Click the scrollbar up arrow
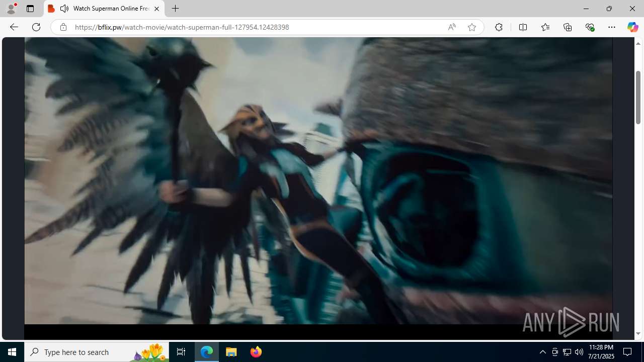 click(x=638, y=44)
